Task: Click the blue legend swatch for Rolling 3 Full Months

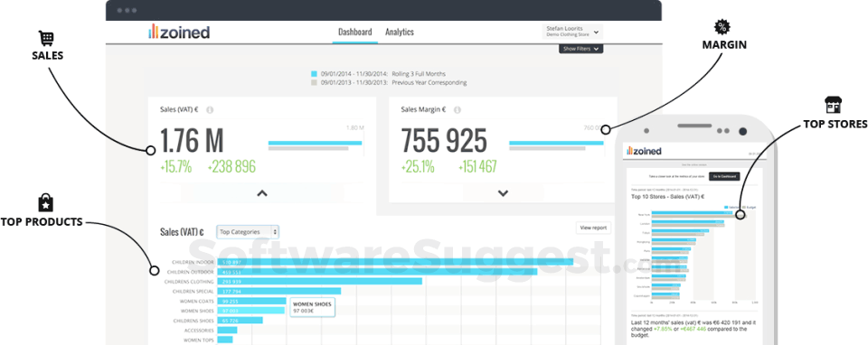Action: click(314, 73)
